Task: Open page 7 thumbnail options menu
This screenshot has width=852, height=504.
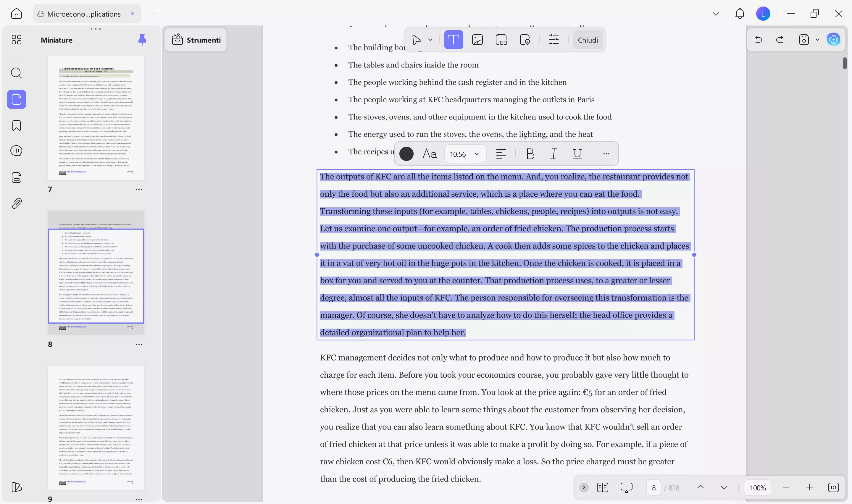Action: click(x=139, y=189)
